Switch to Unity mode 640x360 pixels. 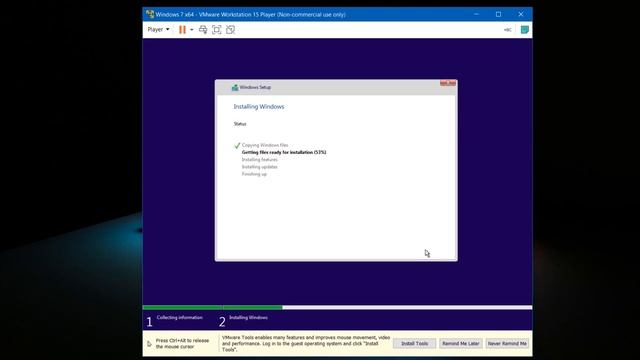[231, 29]
